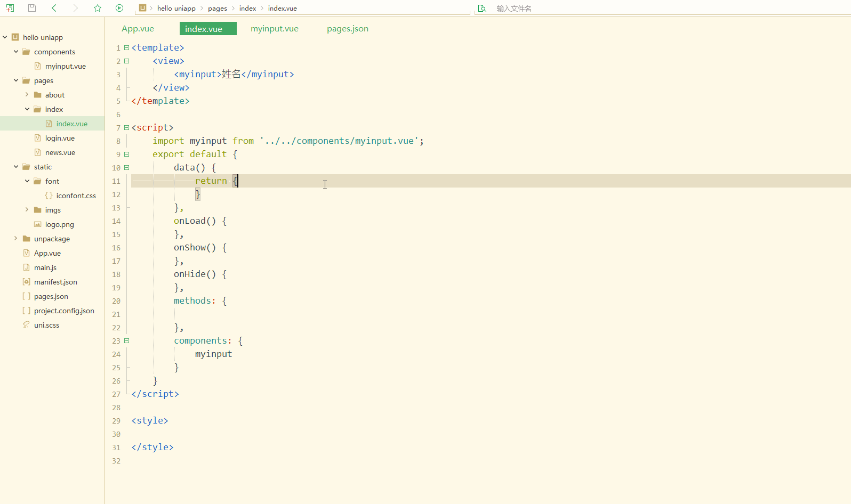Click the 'onLoad()' text on line 14
The height and width of the screenshot is (504, 851).
[x=195, y=221]
